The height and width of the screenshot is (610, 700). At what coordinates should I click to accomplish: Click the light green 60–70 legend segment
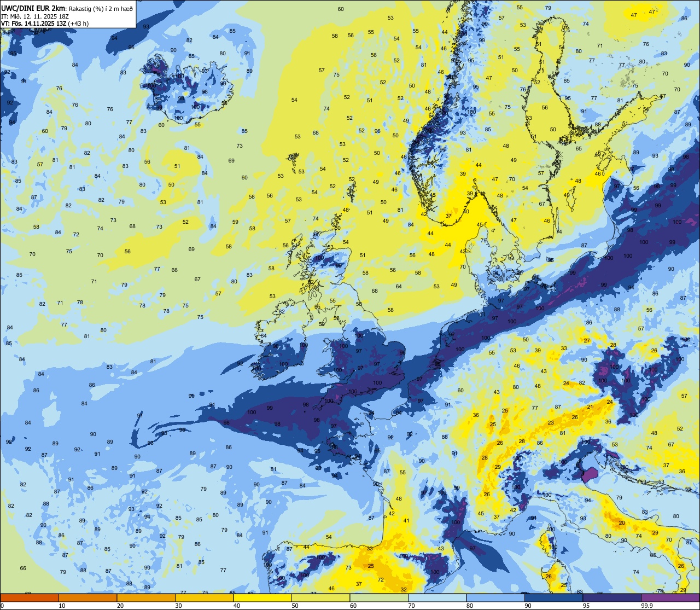[x=379, y=598]
